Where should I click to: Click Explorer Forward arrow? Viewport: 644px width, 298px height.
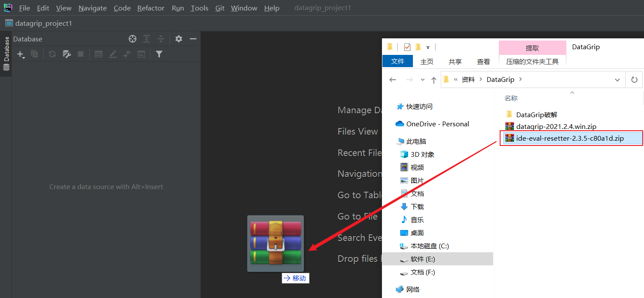[409, 80]
